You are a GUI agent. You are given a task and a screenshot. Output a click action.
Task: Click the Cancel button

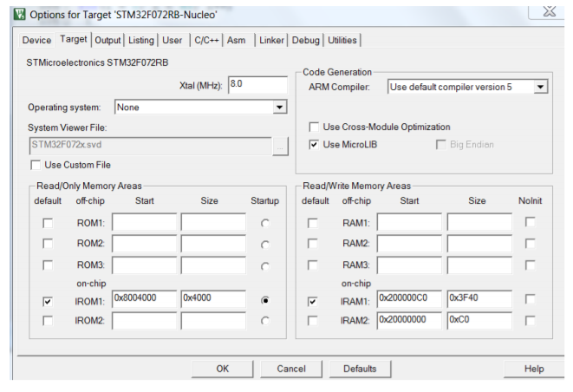click(x=291, y=369)
